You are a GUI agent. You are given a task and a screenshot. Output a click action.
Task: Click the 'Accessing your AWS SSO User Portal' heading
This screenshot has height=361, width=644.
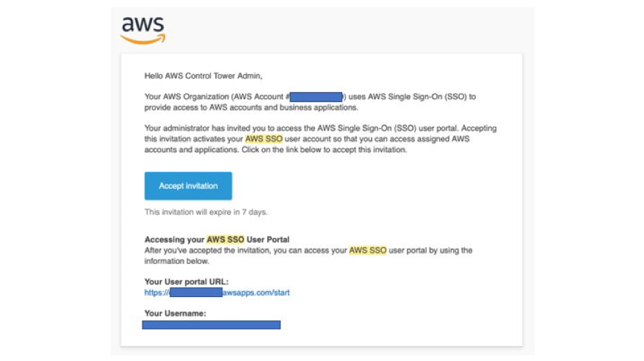(217, 240)
